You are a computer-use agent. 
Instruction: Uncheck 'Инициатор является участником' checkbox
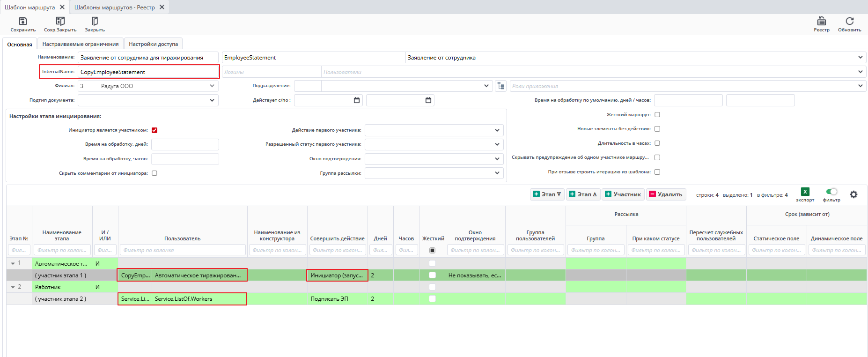click(154, 130)
